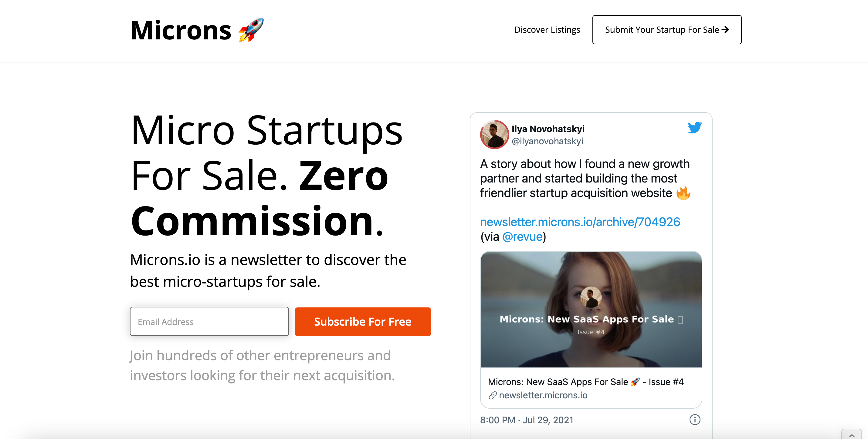Click the link chain icon in tweet card

[x=493, y=395]
